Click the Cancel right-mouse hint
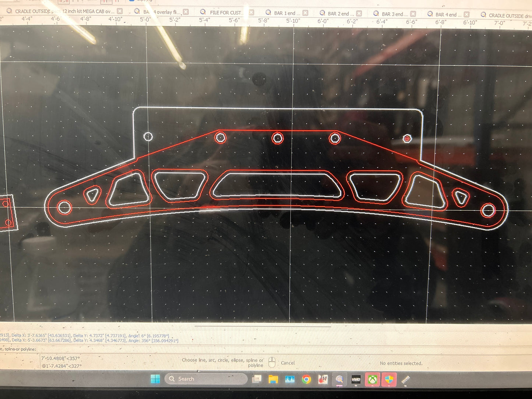This screenshot has height=399, width=532. tap(288, 363)
